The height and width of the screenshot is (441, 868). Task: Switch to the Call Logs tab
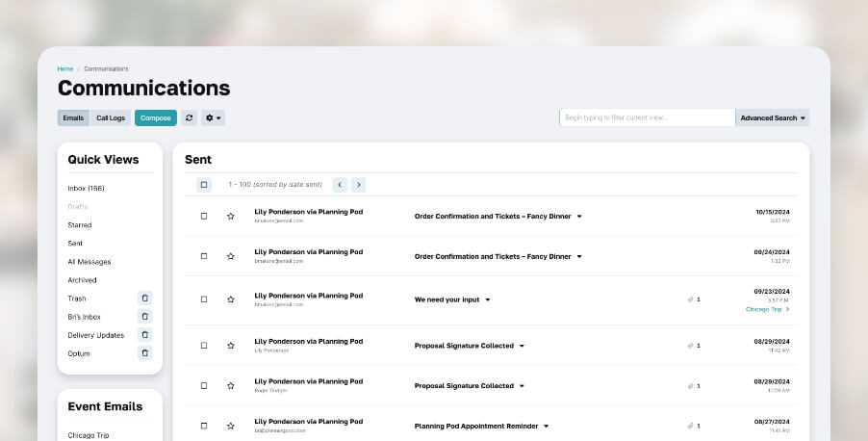[x=111, y=118]
